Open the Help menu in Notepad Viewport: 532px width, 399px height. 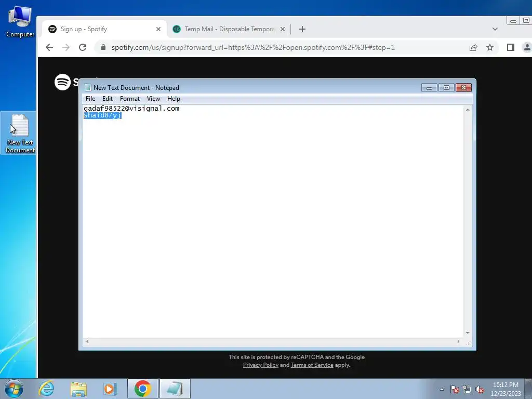point(174,99)
